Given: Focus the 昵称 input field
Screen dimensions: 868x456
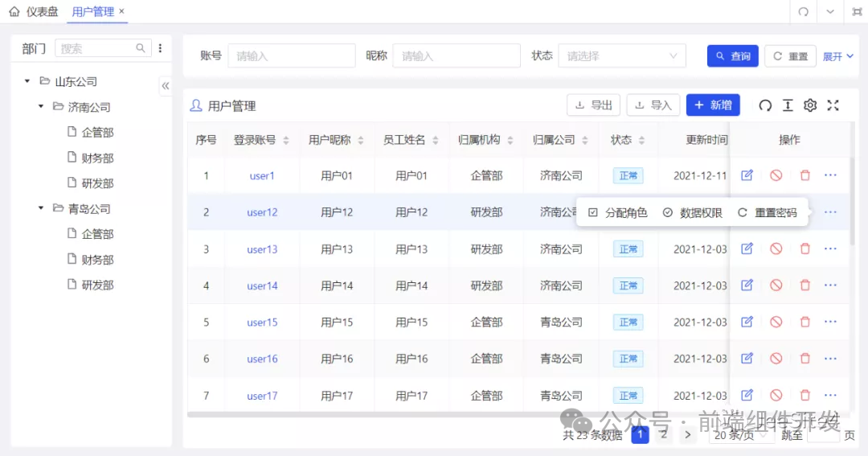Looking at the screenshot, I should click(457, 56).
